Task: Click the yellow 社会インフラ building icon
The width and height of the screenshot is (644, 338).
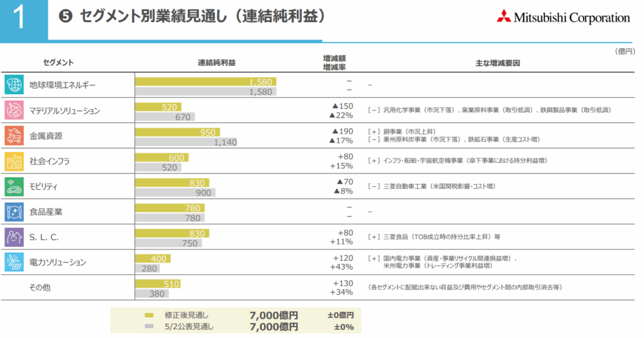Action: click(x=14, y=161)
